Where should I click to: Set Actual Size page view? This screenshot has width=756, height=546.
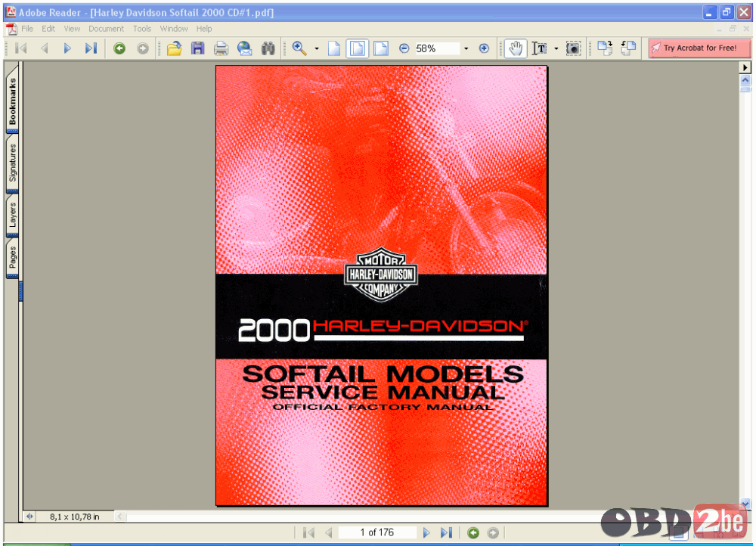[x=334, y=48]
